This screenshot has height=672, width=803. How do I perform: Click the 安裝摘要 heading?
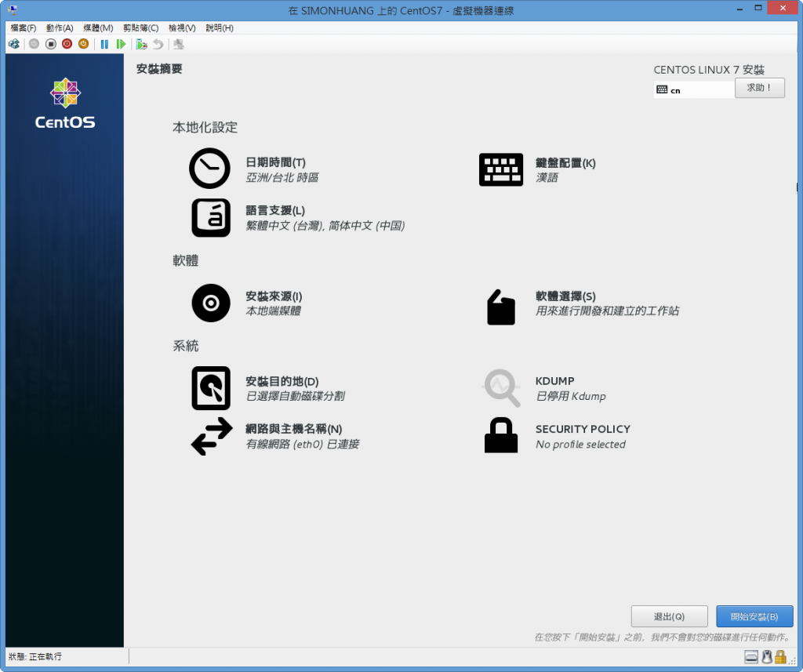pos(159,69)
